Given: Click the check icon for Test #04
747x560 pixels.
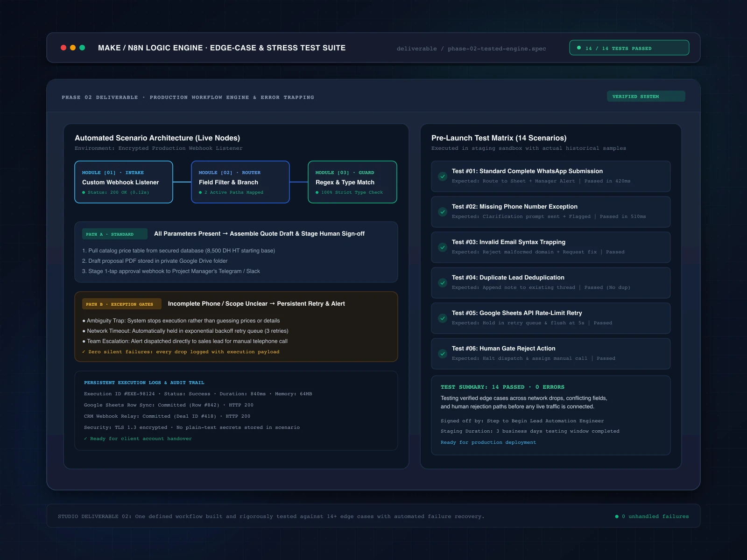Looking at the screenshot, I should pos(443,283).
